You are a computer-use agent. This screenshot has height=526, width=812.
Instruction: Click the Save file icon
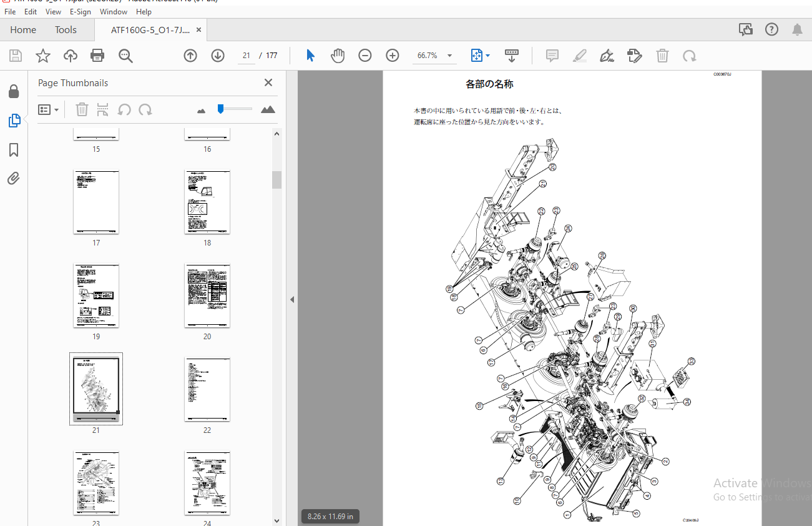tap(16, 56)
